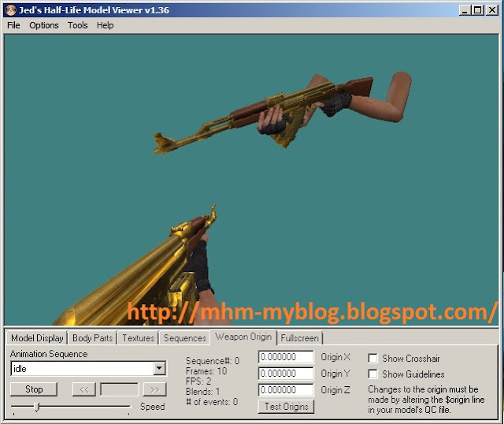Screen dimensions: 504x424
Task: Switch to the Textures tab
Action: point(139,338)
